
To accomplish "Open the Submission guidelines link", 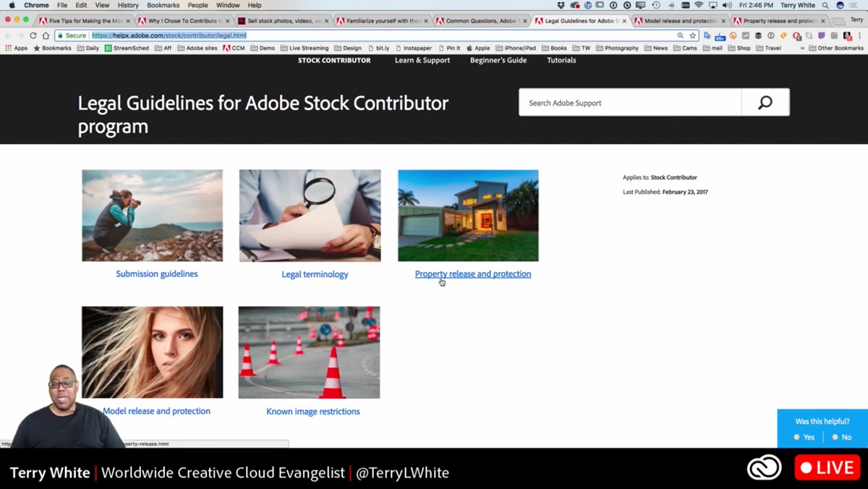I will click(157, 273).
